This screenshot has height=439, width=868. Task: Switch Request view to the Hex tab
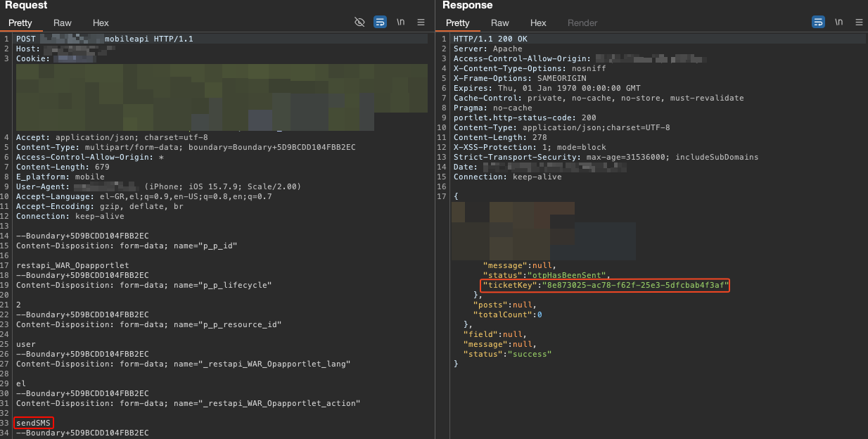(x=101, y=23)
